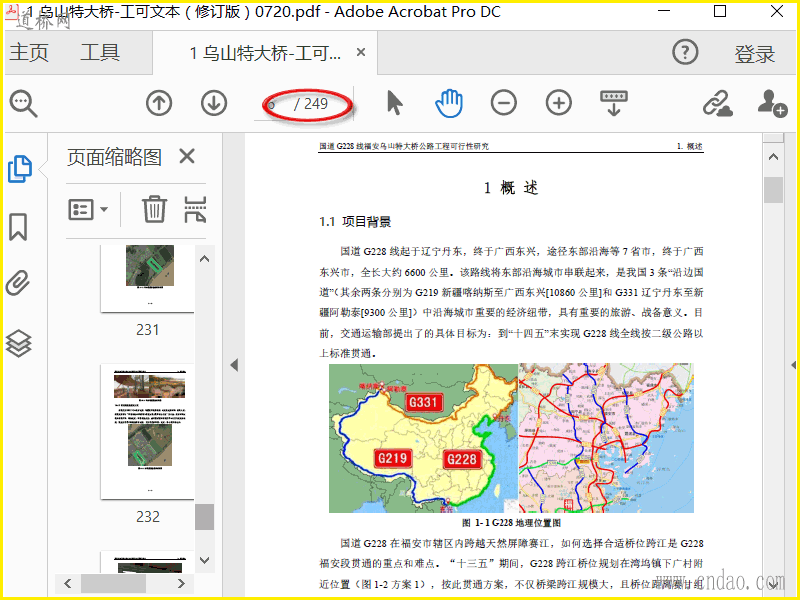Zoom in with the plus button
The image size is (800, 600).
click(x=559, y=103)
